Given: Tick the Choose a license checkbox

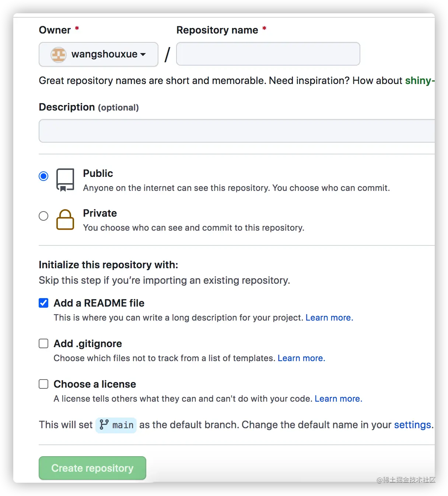Looking at the screenshot, I should (x=43, y=384).
